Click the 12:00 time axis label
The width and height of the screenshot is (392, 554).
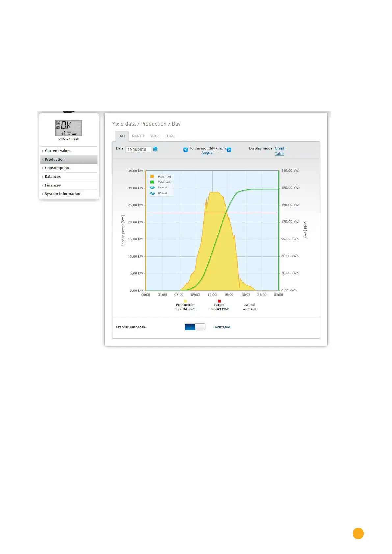point(212,295)
